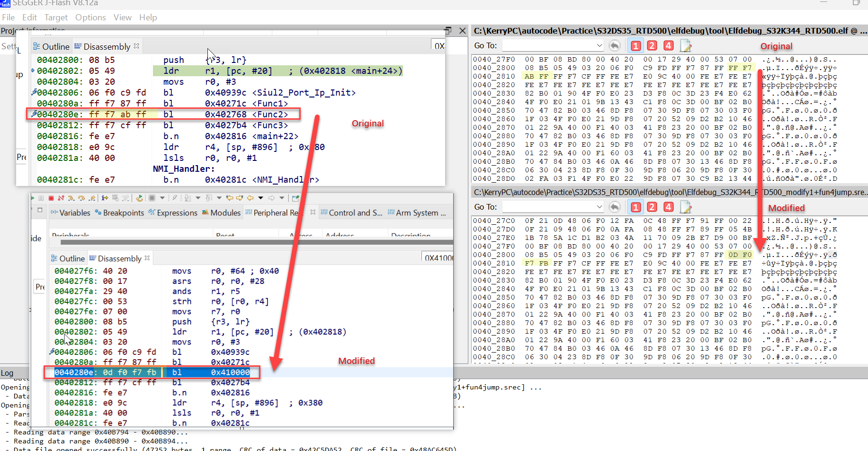Open the step-return dropdown arrow on toolbar
The width and height of the screenshot is (868, 451).
click(161, 198)
